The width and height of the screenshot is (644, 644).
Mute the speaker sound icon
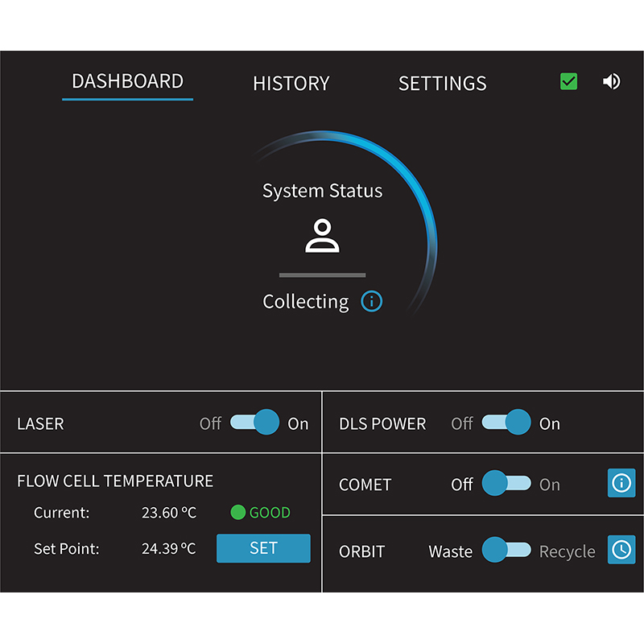tap(612, 81)
